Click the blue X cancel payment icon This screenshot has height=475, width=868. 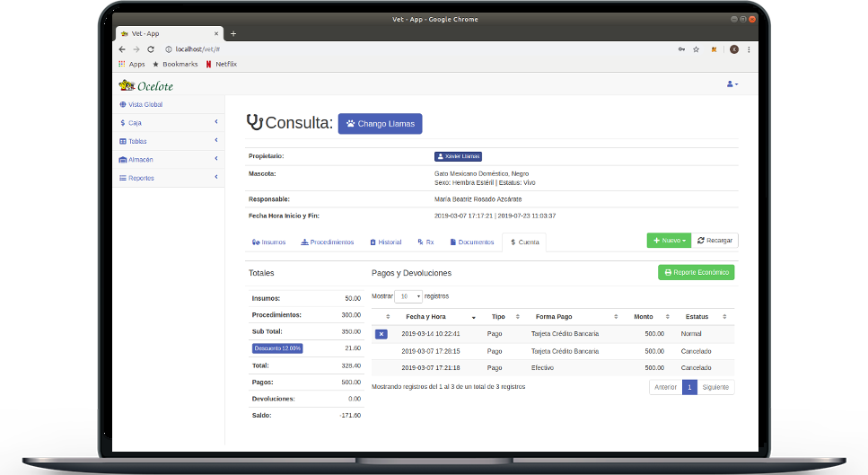coord(381,334)
